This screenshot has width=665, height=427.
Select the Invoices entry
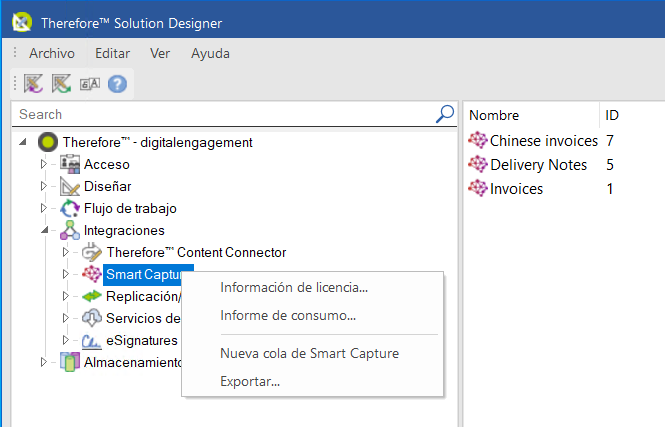[516, 189]
